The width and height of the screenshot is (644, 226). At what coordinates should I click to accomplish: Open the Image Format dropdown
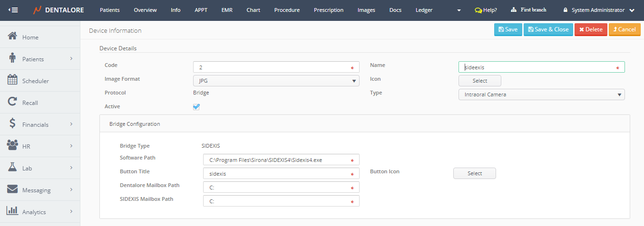pyautogui.click(x=276, y=81)
